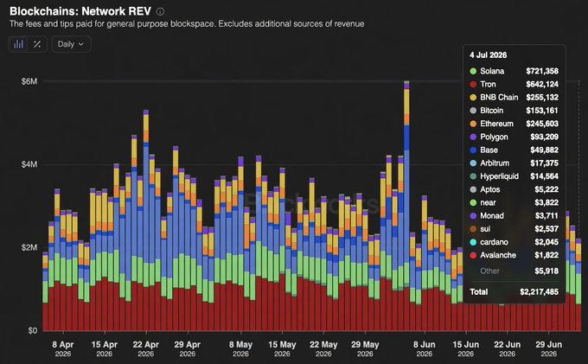Image resolution: width=588 pixels, height=364 pixels.
Task: Click the 15 Apr 2026 axis label
Action: pyautogui.click(x=105, y=348)
